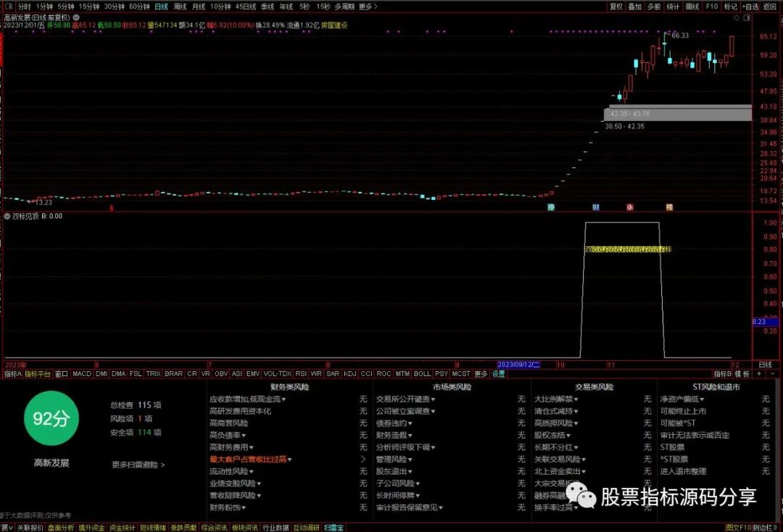Image resolution: width=783 pixels, height=532 pixels.
Task: Click the panel layout icon before 分时
Action: 9,7
